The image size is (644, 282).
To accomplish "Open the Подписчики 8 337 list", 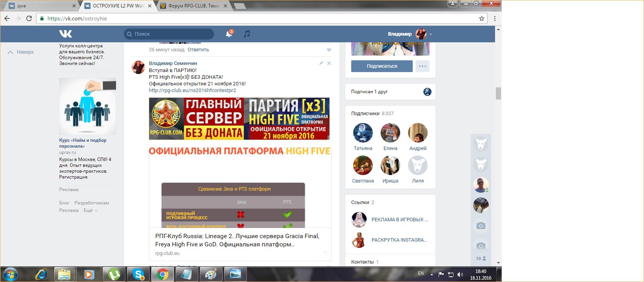I will tap(372, 114).
